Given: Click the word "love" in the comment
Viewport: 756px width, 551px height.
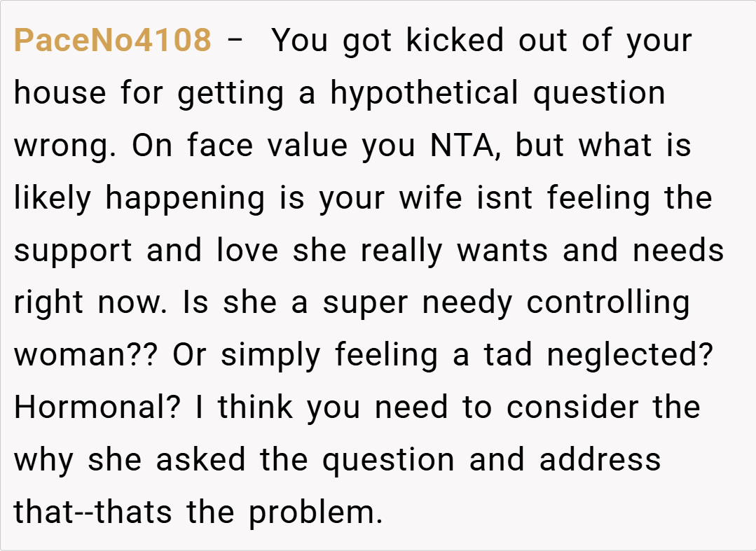Looking at the screenshot, I should tap(247, 251).
